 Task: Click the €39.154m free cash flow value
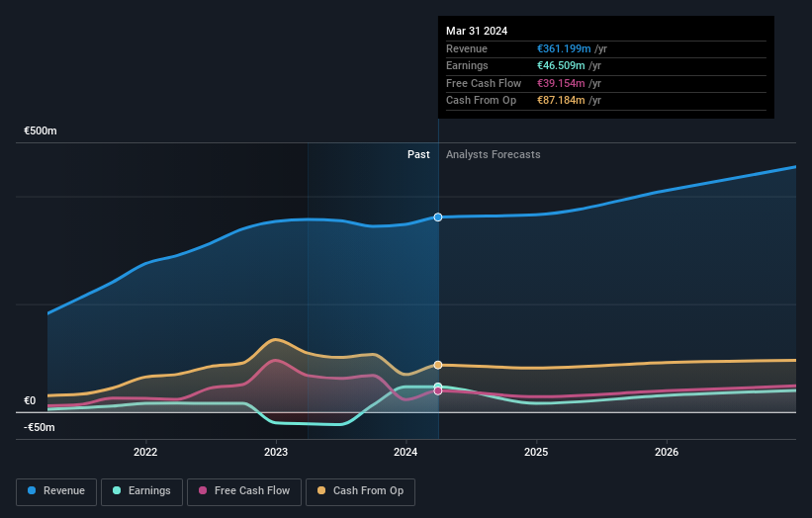[x=562, y=83]
